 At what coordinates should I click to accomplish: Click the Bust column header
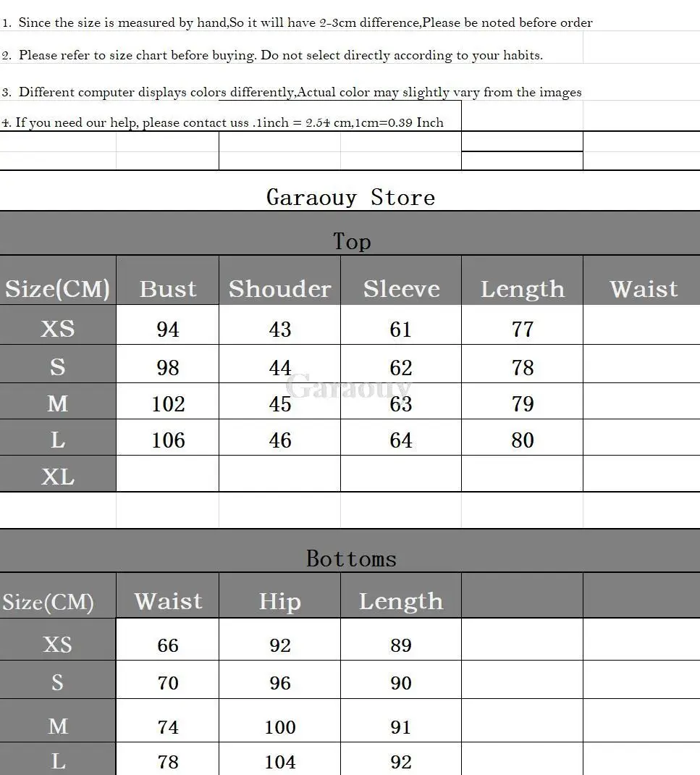point(167,288)
